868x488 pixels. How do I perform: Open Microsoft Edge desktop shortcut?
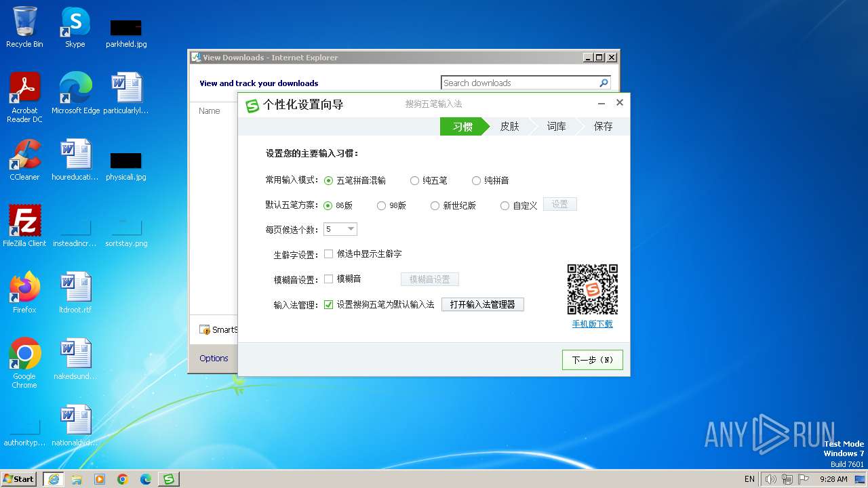75,93
